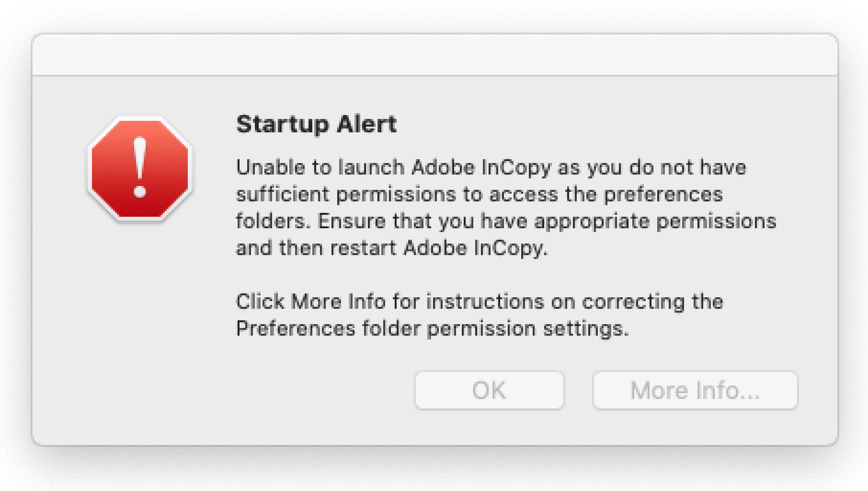This screenshot has height=491, width=868.
Task: Click the Startup Alert heading
Action: click(x=317, y=125)
